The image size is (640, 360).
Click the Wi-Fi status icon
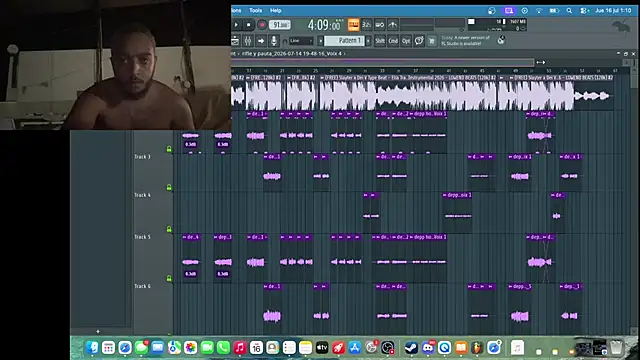pyautogui.click(x=539, y=11)
